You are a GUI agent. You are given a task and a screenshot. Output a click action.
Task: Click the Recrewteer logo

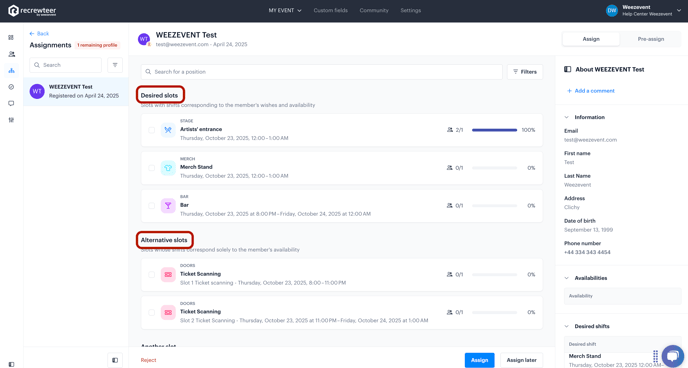pyautogui.click(x=32, y=11)
